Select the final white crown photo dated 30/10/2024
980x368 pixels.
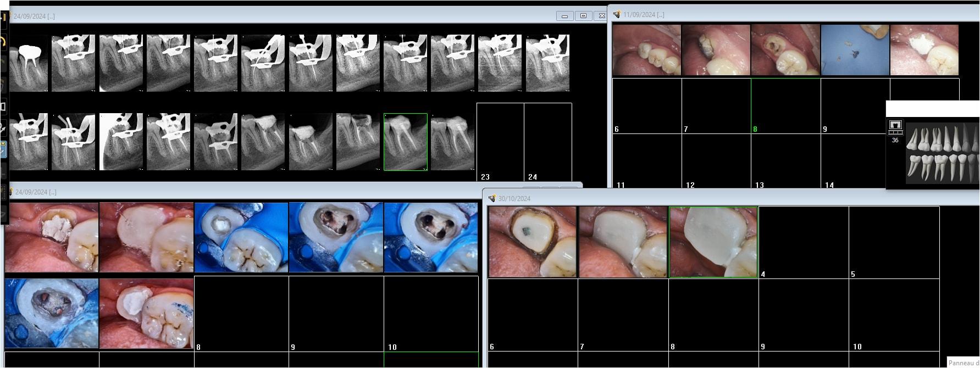(713, 242)
